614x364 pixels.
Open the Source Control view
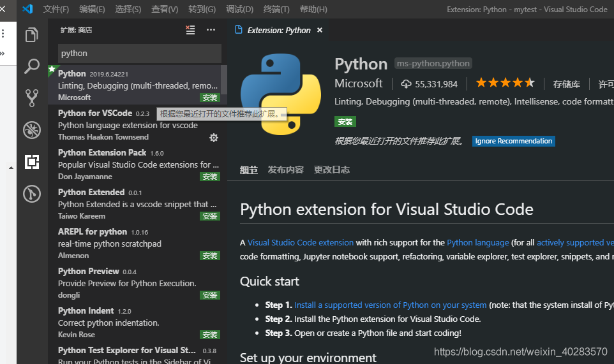tap(31, 98)
